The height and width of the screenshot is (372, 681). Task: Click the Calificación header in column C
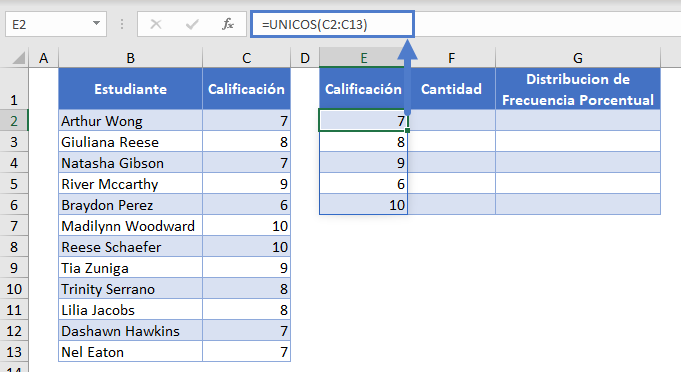tap(246, 89)
